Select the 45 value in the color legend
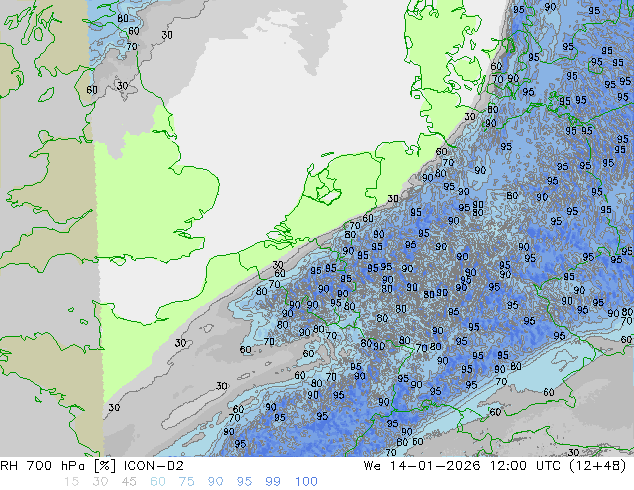Viewport: 634px width, 490px height. [129, 482]
